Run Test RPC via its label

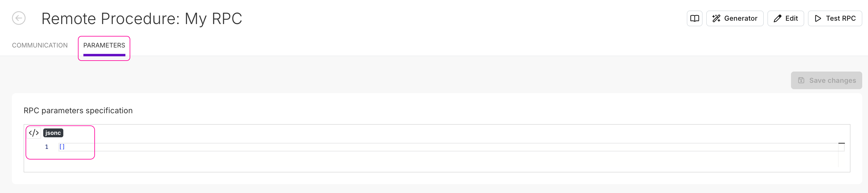pyautogui.click(x=840, y=19)
